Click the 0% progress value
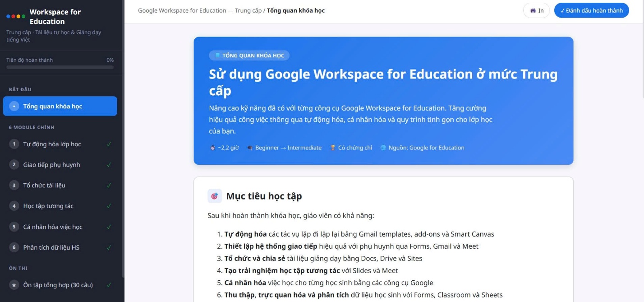 pos(110,60)
